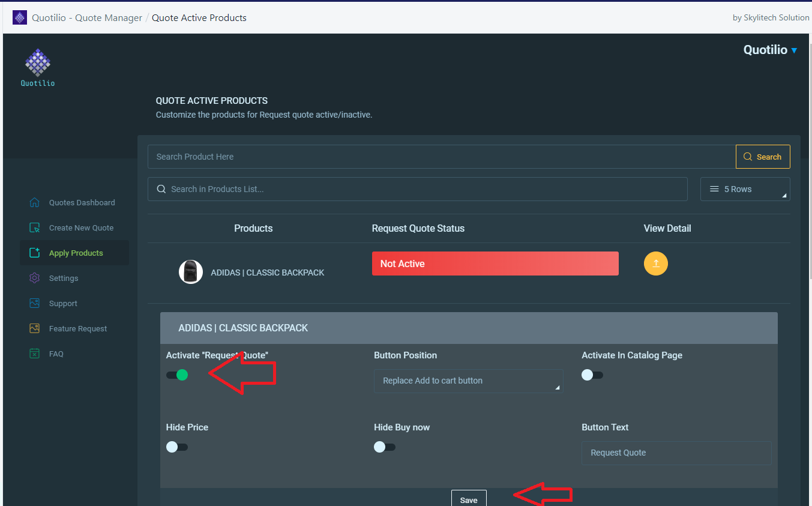812x506 pixels.
Task: Click the Create New Quote icon
Action: click(x=35, y=227)
